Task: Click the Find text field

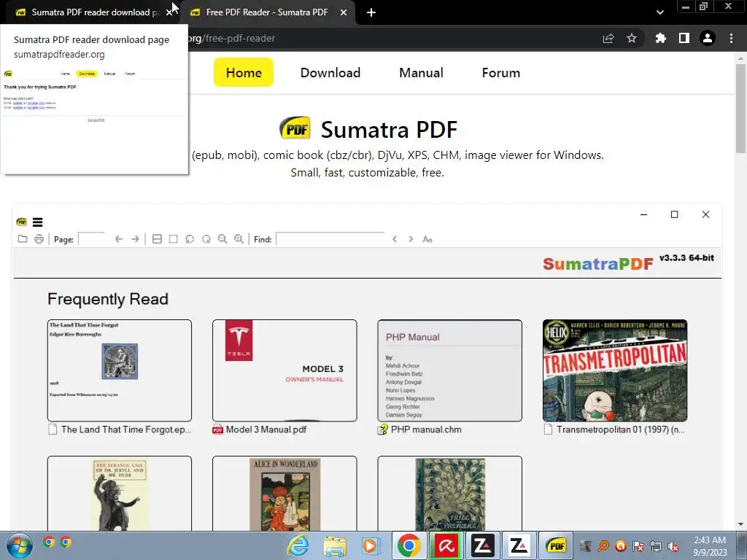Action: pos(330,238)
